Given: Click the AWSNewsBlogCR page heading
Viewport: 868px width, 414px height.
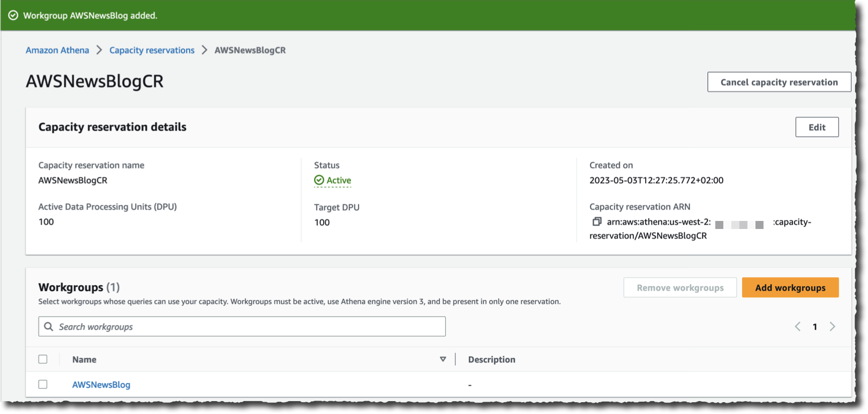Looking at the screenshot, I should 95,82.
